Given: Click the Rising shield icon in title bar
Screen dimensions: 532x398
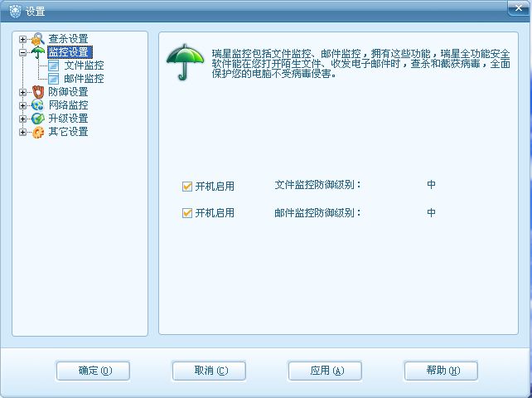Looking at the screenshot, I should [x=15, y=12].
